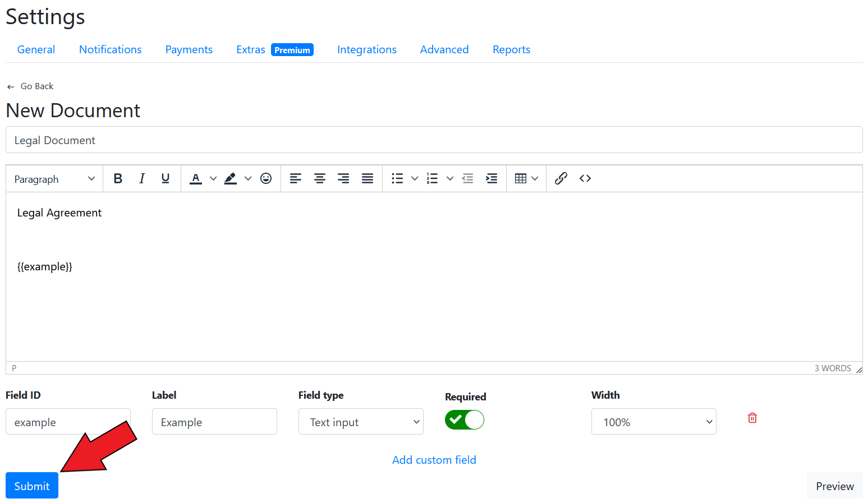The image size is (868, 503).
Task: Click the document title input field
Action: 434,140
